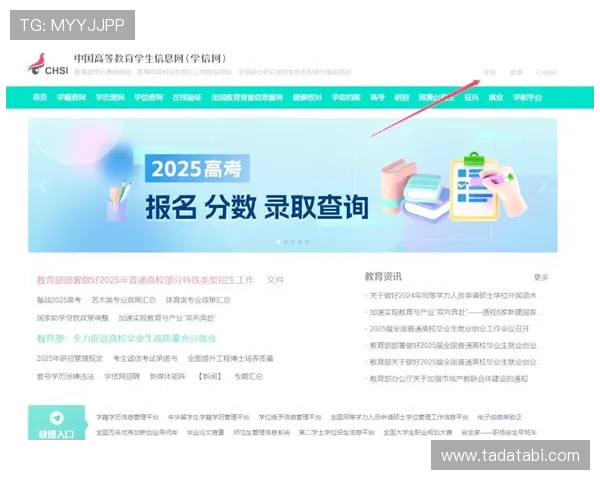The height and width of the screenshot is (480, 600).
Task: Open the 来华留学生学籍学历管理平台 quick link
Action: 209,417
